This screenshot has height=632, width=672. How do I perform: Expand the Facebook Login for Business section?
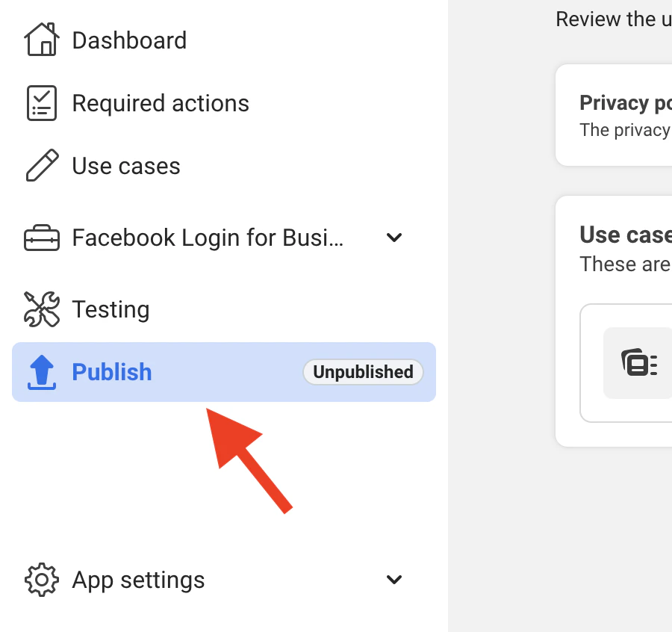coord(394,238)
